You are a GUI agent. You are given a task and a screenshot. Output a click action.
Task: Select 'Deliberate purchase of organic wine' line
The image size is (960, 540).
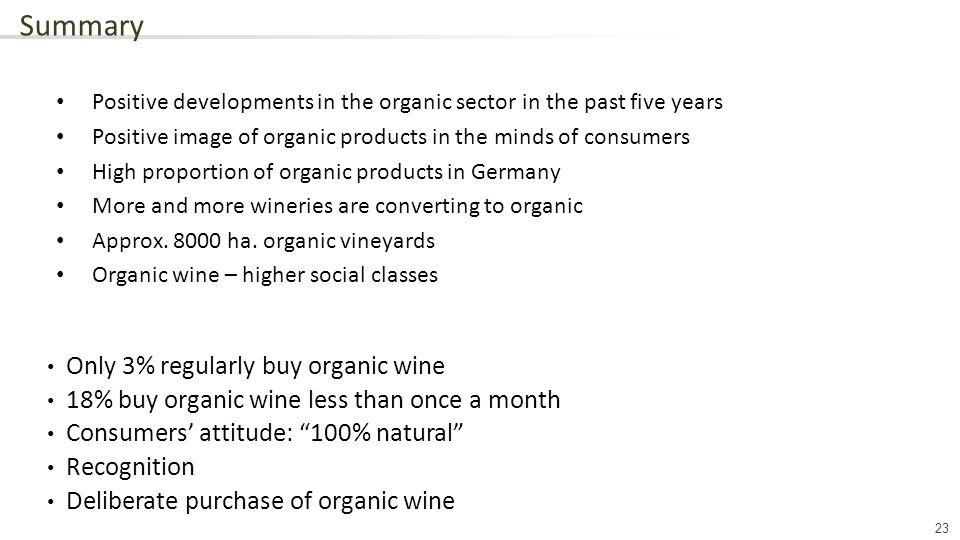tap(260, 501)
